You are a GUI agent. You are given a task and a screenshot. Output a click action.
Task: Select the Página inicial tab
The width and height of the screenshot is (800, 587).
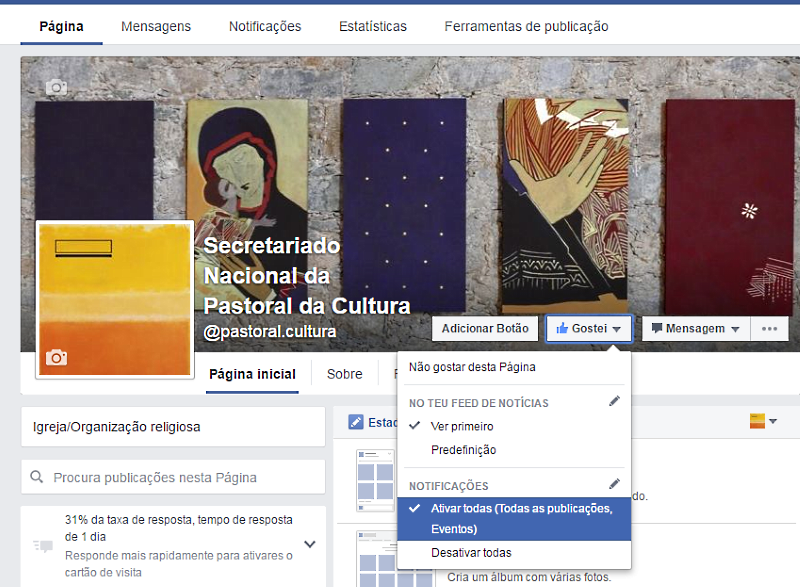[x=253, y=374]
